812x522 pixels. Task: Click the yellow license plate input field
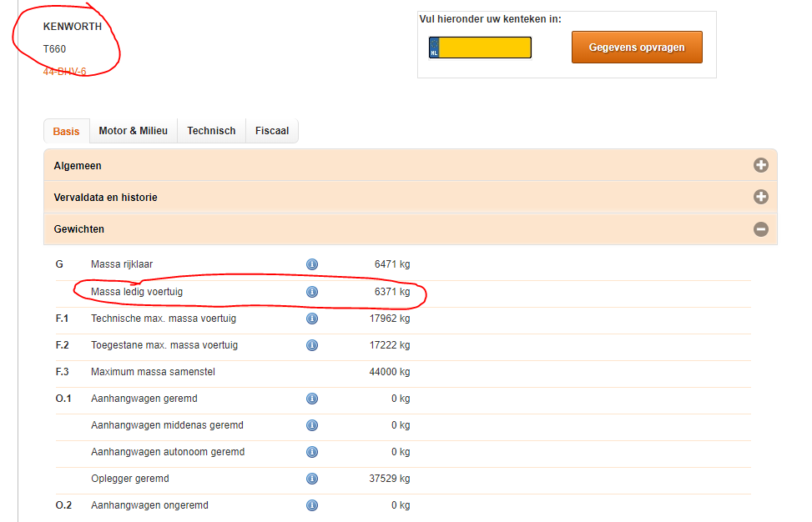485,48
